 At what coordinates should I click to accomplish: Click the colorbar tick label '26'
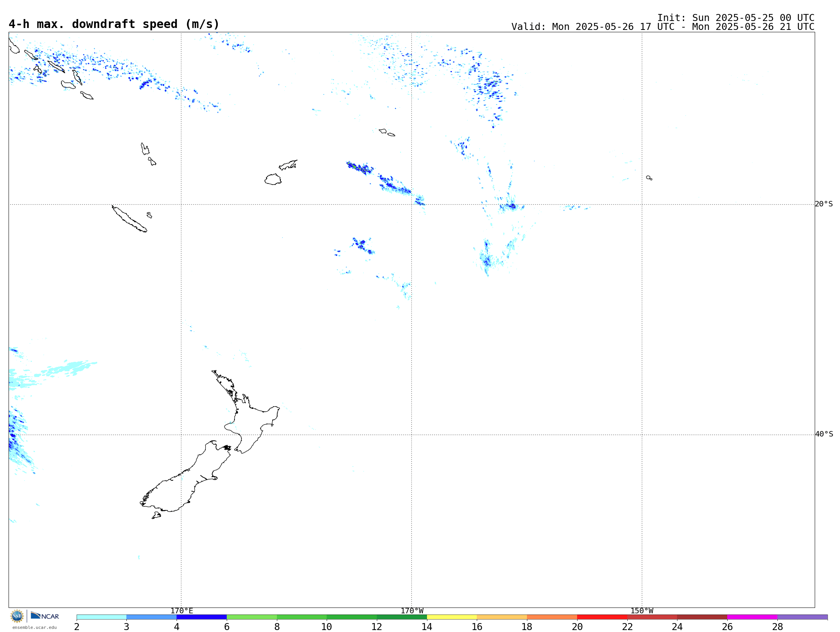point(727,627)
